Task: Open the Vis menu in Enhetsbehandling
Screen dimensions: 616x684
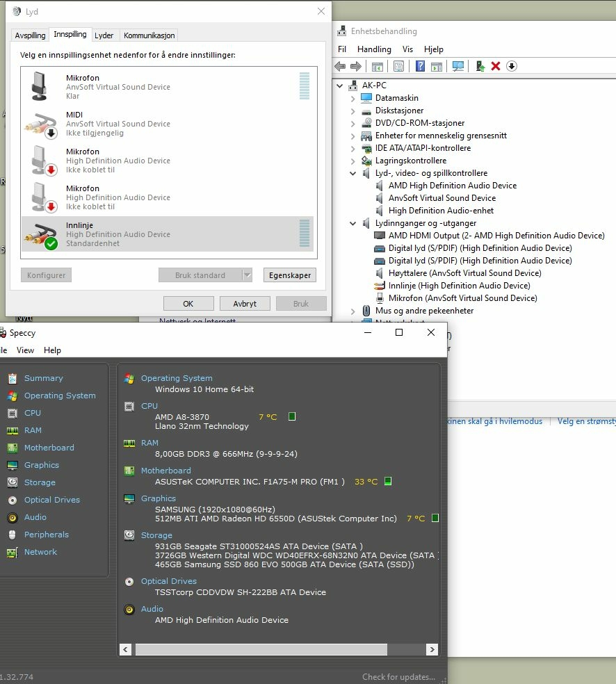Action: [407, 49]
